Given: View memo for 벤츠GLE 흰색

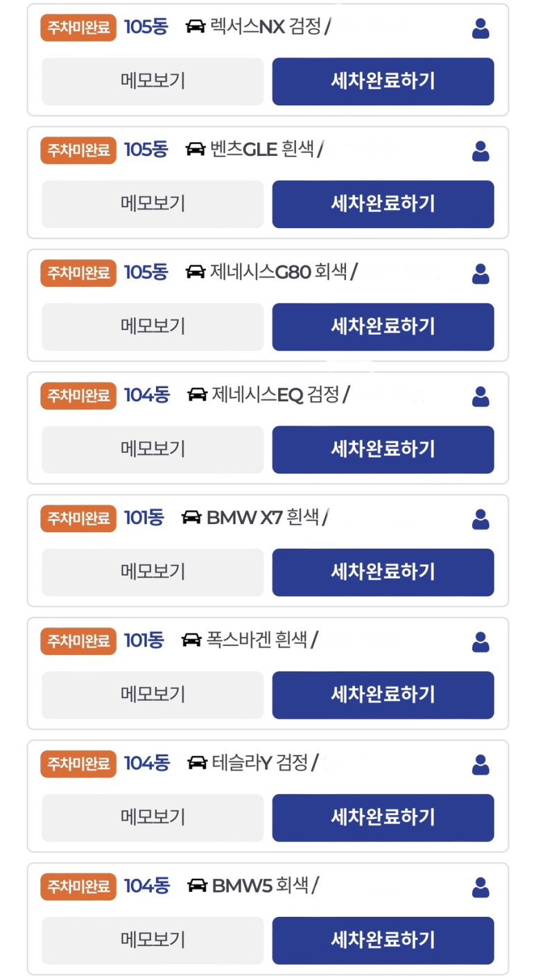Looking at the screenshot, I should pyautogui.click(x=153, y=204).
